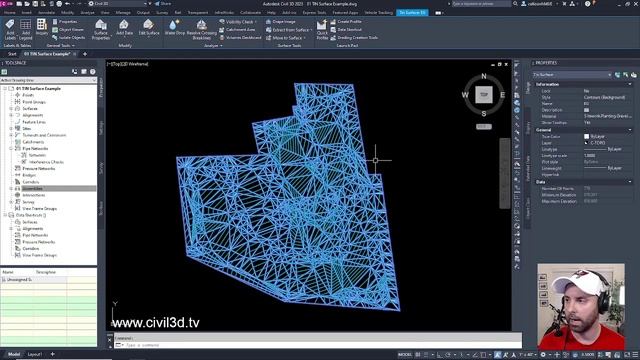Toggle pick-add selection in Properties palette

(618, 75)
